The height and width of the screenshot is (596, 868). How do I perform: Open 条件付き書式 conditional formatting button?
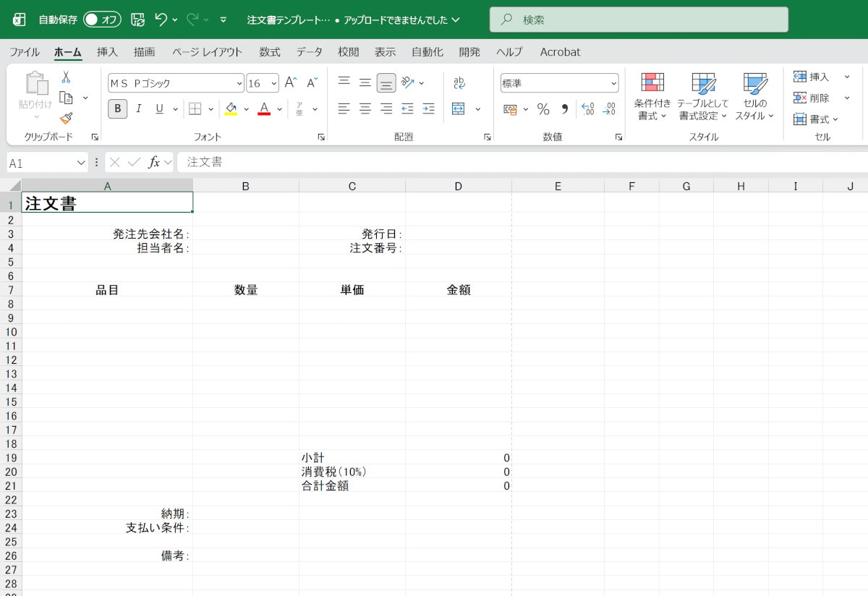pyautogui.click(x=652, y=96)
